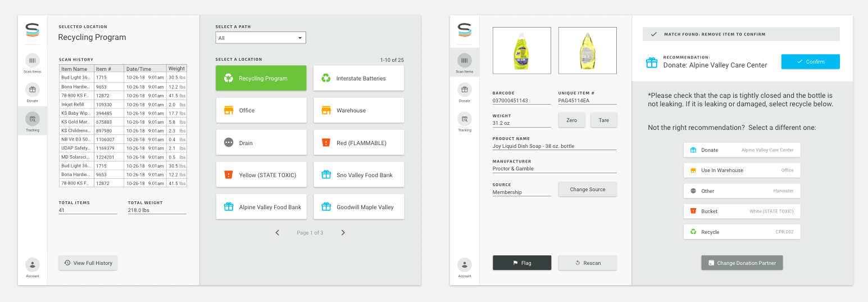Tare the scale weight
The image size is (868, 302).
point(603,120)
